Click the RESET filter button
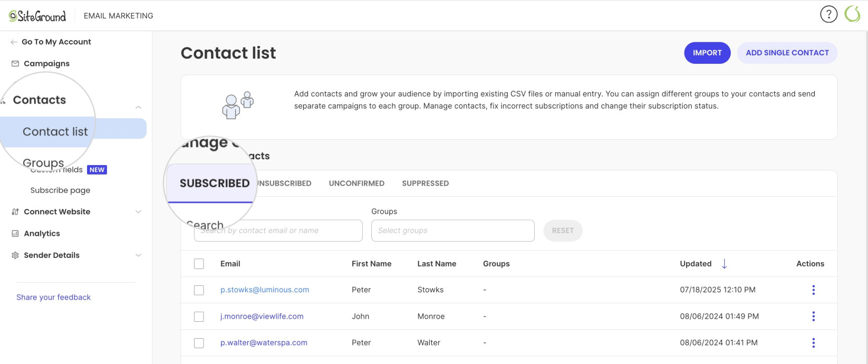 pyautogui.click(x=563, y=231)
